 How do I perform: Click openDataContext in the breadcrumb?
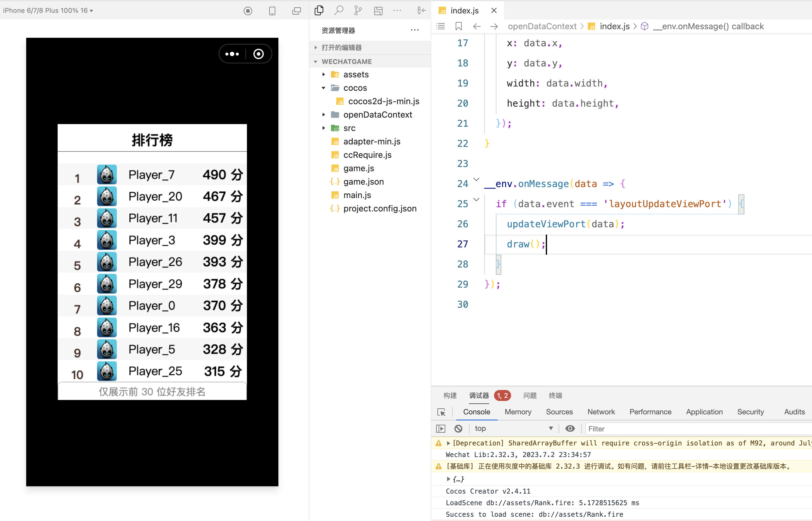pos(542,27)
